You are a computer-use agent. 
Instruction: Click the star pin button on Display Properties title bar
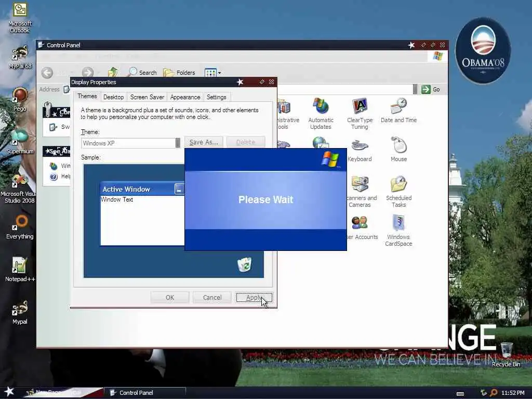coord(240,82)
